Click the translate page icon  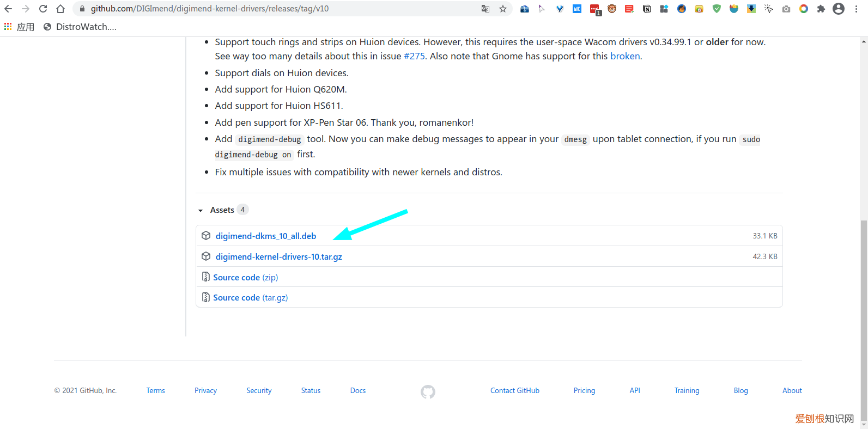click(x=485, y=9)
